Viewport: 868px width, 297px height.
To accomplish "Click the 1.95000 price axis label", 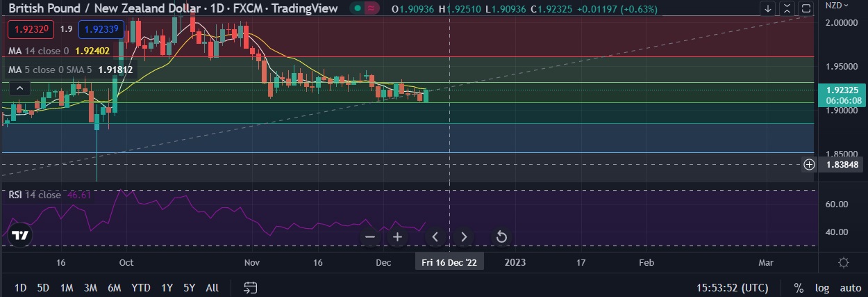I will tap(842, 67).
